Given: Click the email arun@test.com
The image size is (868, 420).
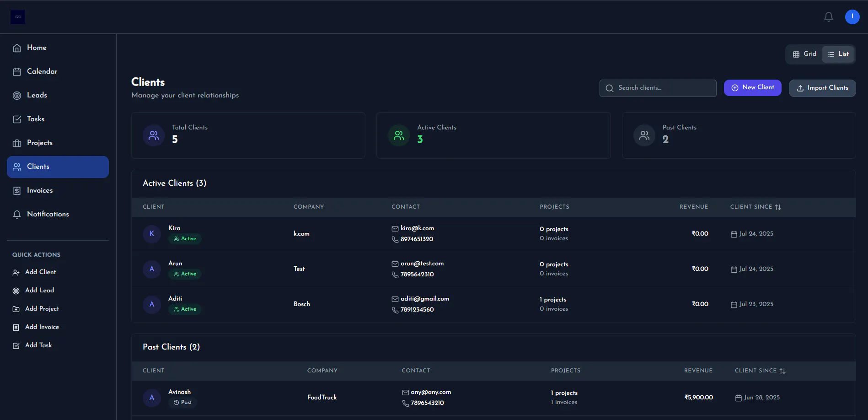Looking at the screenshot, I should (422, 264).
